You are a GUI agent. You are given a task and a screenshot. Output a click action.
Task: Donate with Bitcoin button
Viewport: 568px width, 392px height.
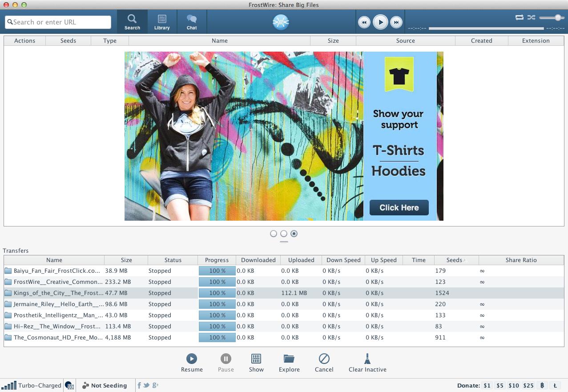point(542,385)
